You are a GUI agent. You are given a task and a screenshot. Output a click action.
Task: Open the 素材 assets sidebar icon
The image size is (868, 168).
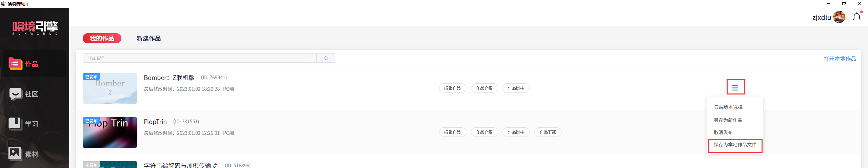coord(15,154)
